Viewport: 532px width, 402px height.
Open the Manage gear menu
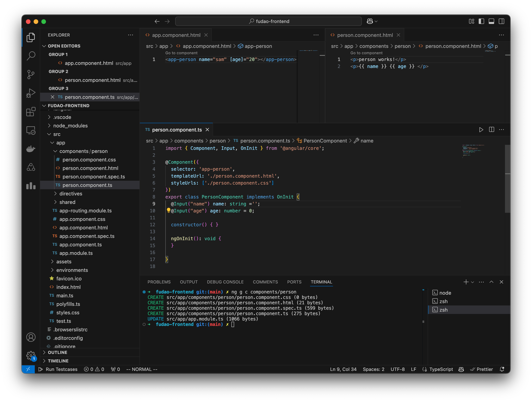click(x=31, y=356)
